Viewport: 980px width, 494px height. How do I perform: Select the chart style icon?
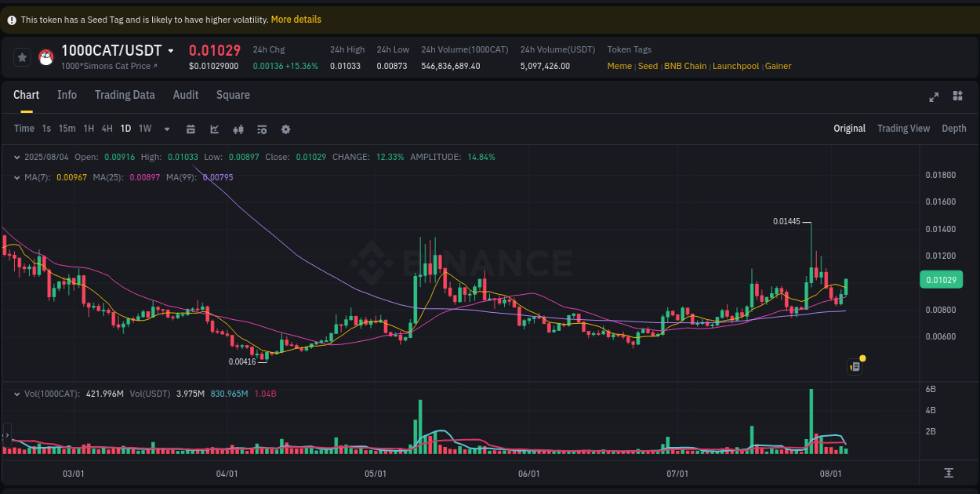pos(214,129)
